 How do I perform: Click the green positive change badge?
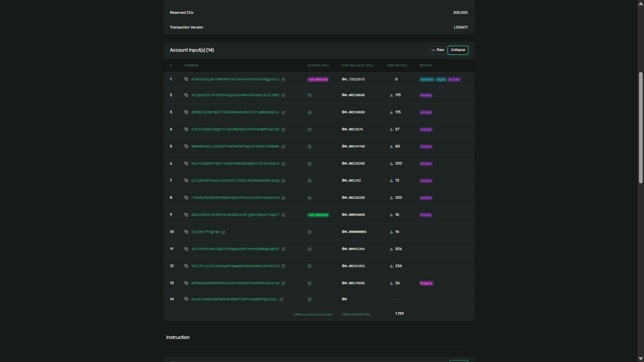coord(318,215)
